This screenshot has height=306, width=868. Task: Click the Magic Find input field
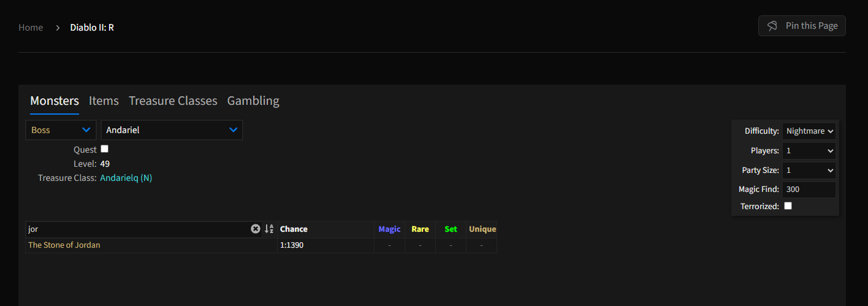(x=809, y=190)
